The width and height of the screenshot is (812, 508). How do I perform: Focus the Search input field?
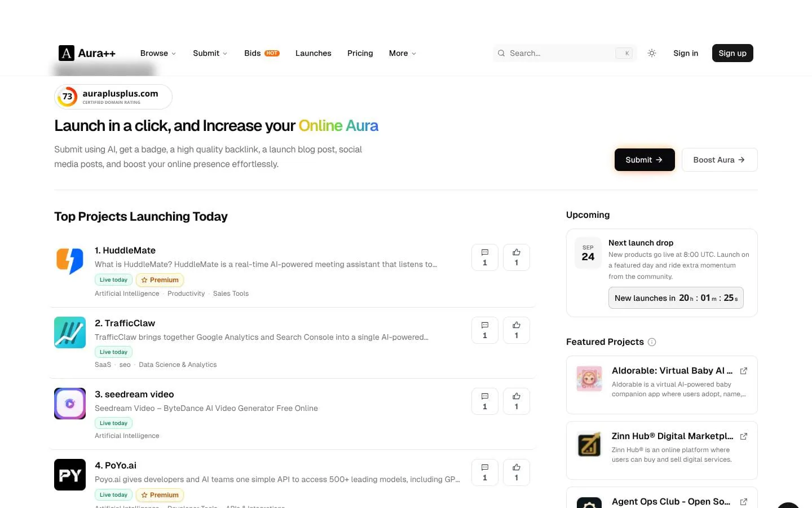[565, 53]
